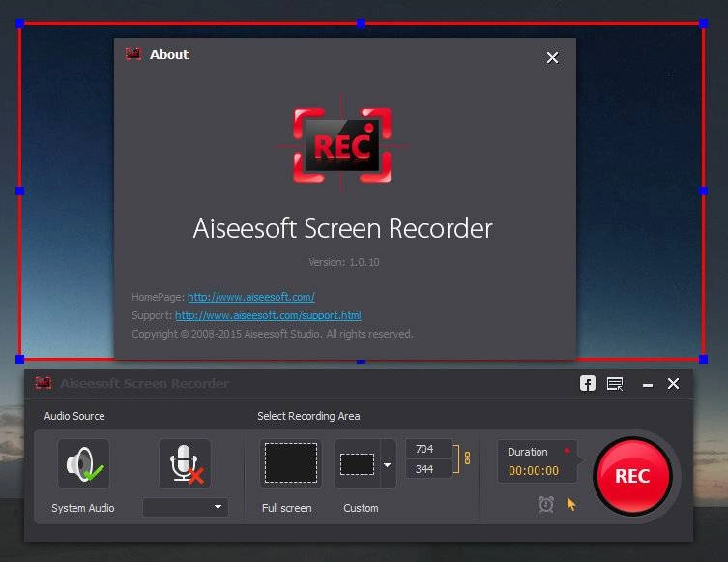Expand the Custom area dropdown arrow
Screen dimensions: 728x562
click(x=388, y=464)
